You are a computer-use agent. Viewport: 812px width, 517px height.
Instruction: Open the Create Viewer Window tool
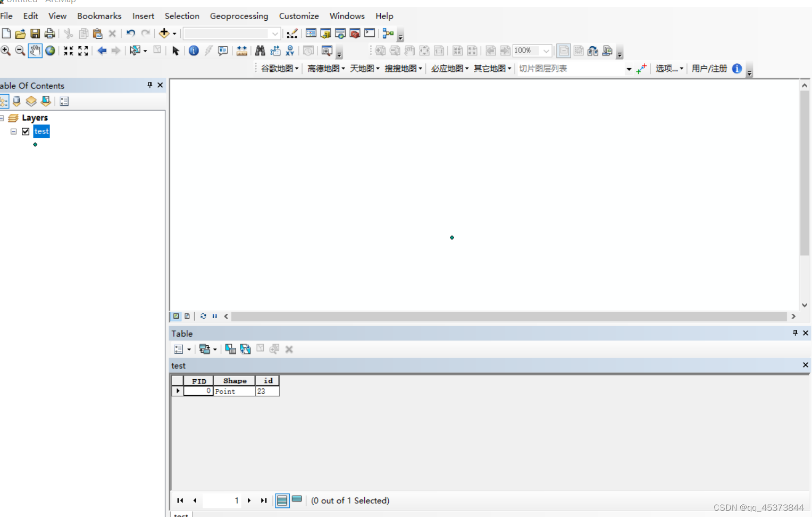click(327, 51)
